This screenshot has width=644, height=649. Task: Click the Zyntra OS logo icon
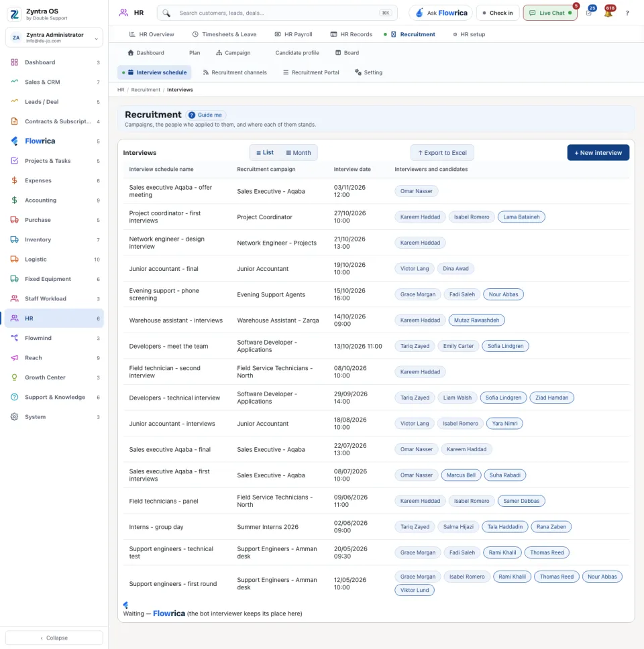[15, 14]
